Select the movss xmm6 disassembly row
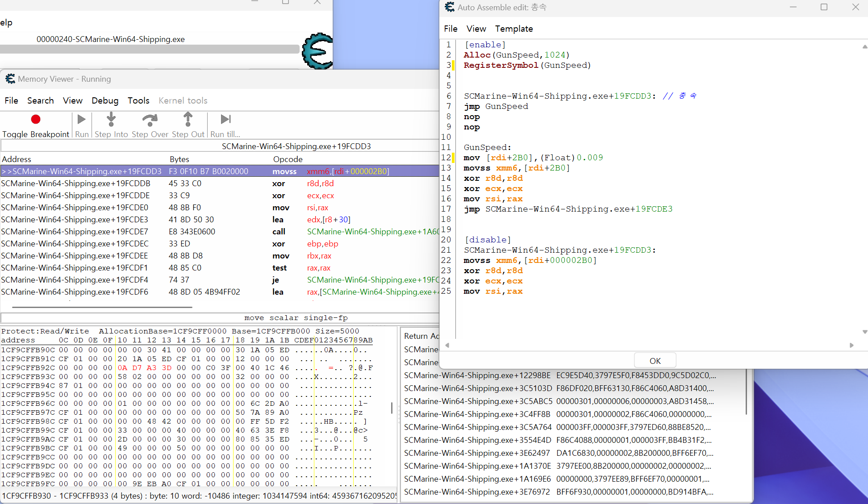This screenshot has height=504, width=868. tap(220, 171)
